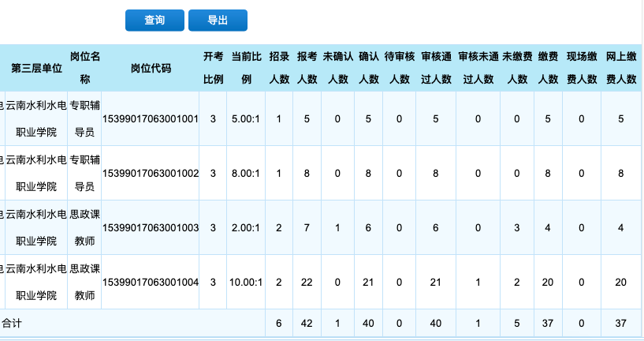Select the 招录人数 column header
Image resolution: width=644 pixels, height=341 pixels.
point(279,68)
